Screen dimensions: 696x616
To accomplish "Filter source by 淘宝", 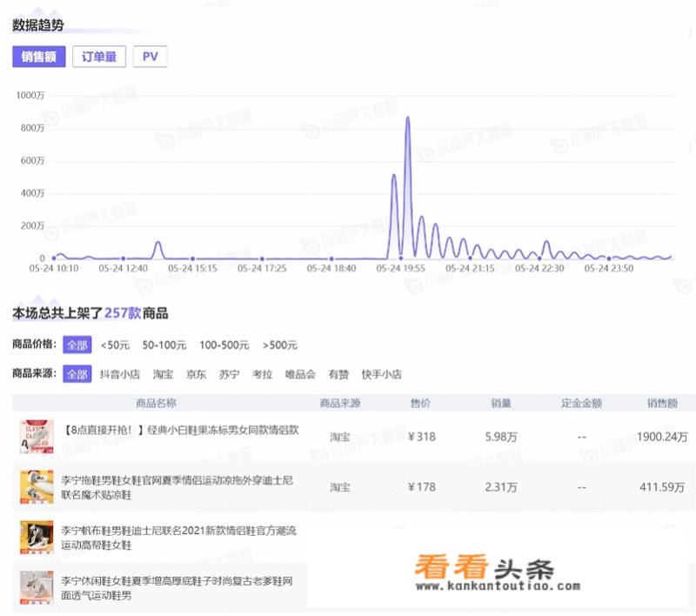I will click(163, 374).
